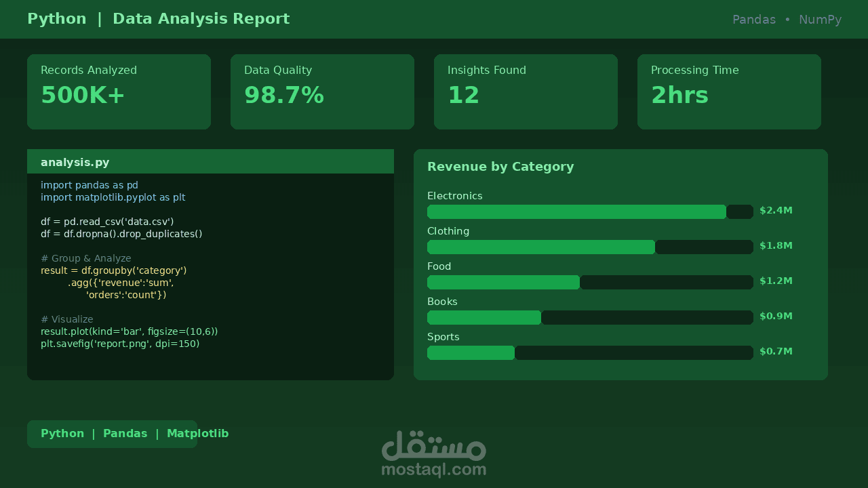868x488 pixels.
Task: Click the pd.read_csv('data.csv') code line
Action: 107,222
